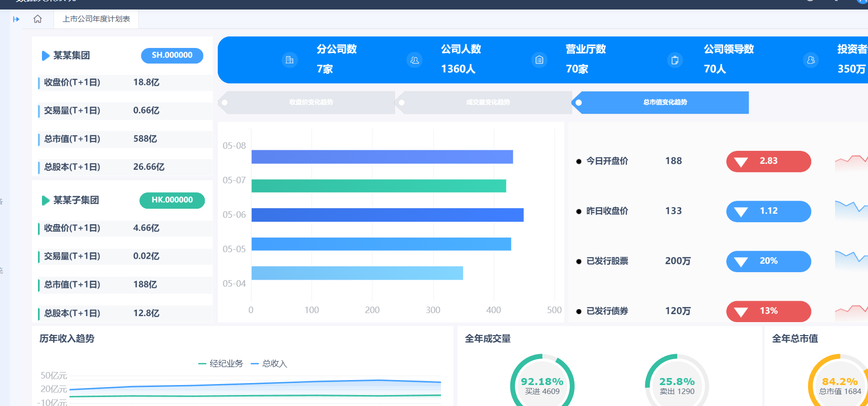Click the red 2.83 change indicator
The height and width of the screenshot is (406, 868).
769,161
